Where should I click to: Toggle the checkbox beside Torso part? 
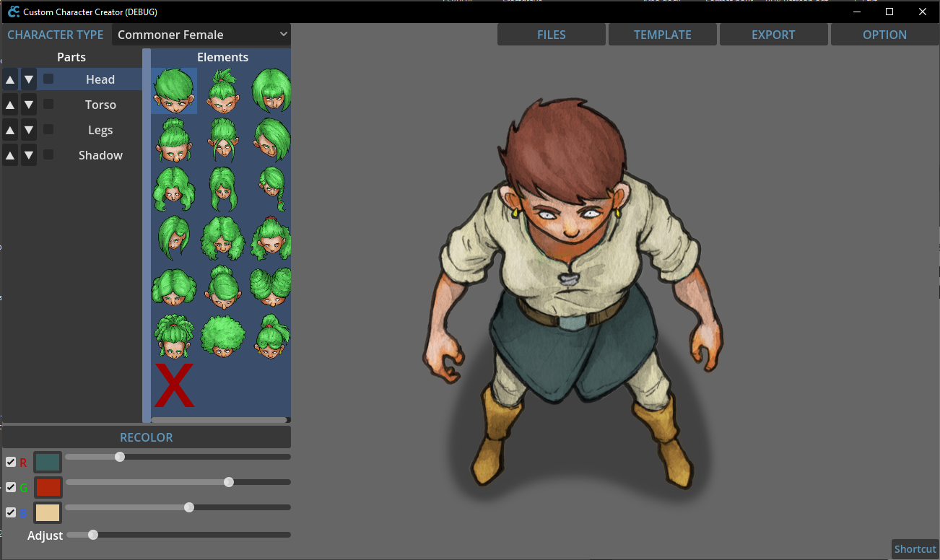click(48, 105)
